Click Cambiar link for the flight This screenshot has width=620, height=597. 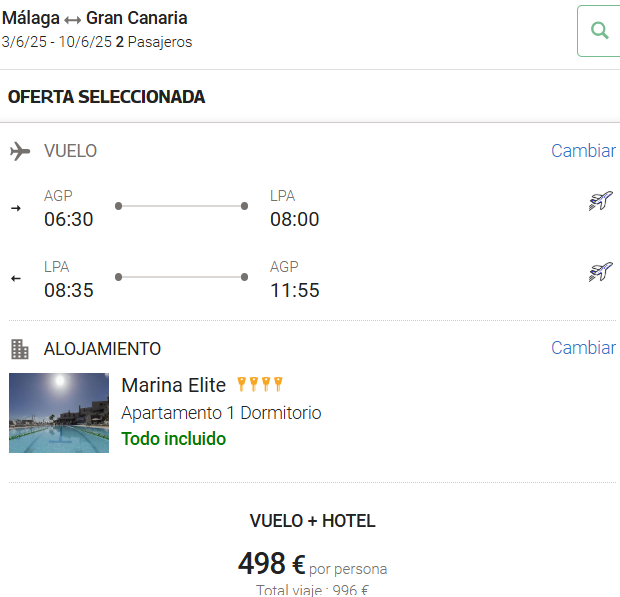point(583,151)
